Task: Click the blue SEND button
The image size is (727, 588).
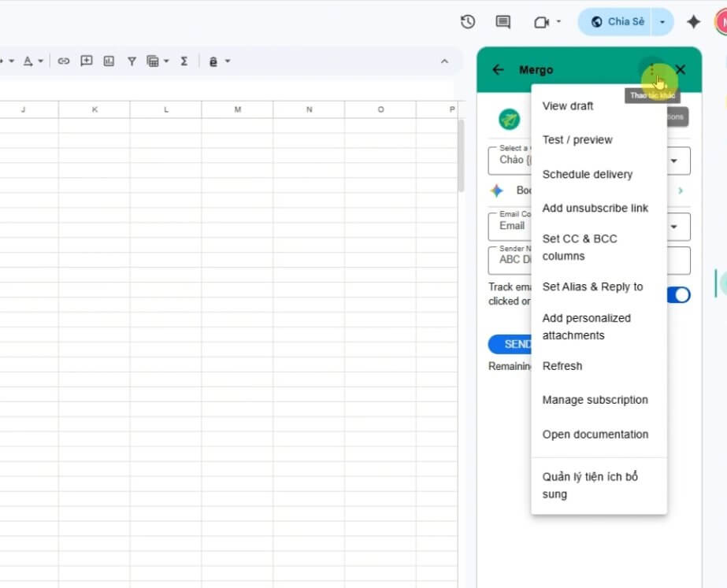Action: pyautogui.click(x=510, y=344)
